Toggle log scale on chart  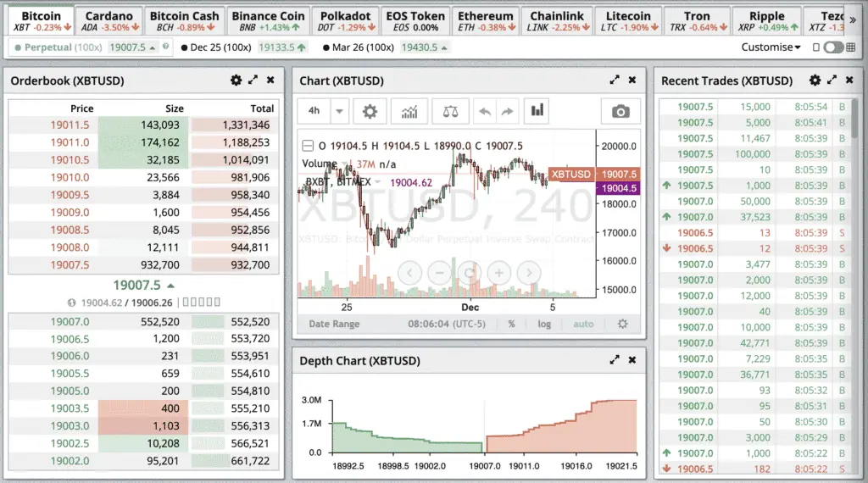[x=544, y=324]
